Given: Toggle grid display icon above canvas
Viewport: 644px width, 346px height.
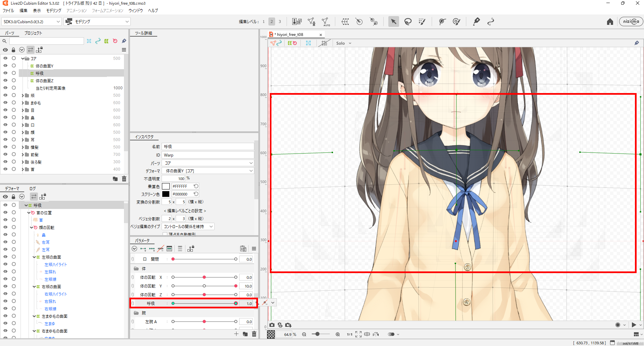Looking at the screenshot, I should (324, 43).
